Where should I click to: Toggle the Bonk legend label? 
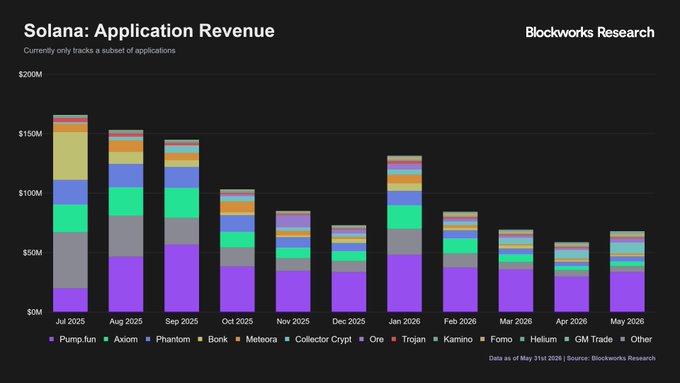coord(218,339)
